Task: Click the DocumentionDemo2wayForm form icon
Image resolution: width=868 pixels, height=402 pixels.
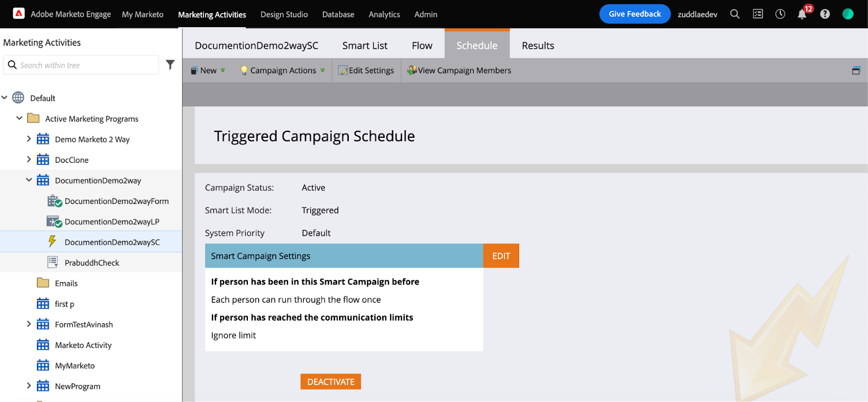Action: 54,201
